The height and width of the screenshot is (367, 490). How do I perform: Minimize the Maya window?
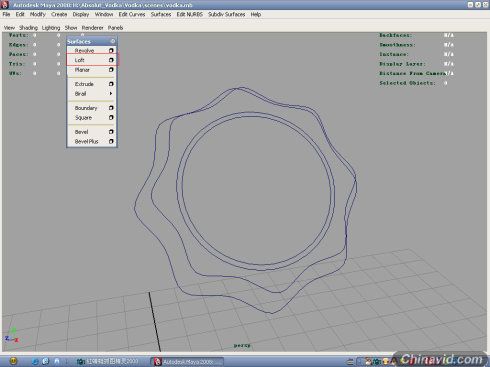click(x=470, y=5)
